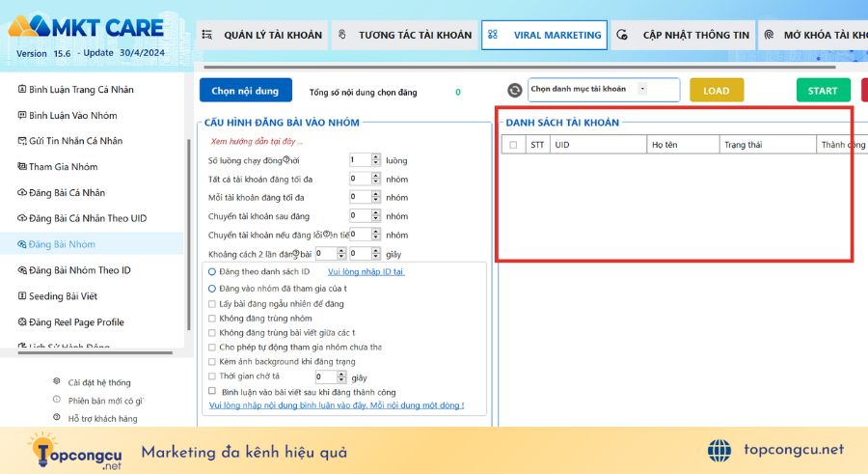Viewport: 868px width, 474px height.
Task: Click the sidebar vertical scrollbar
Action: click(189, 235)
